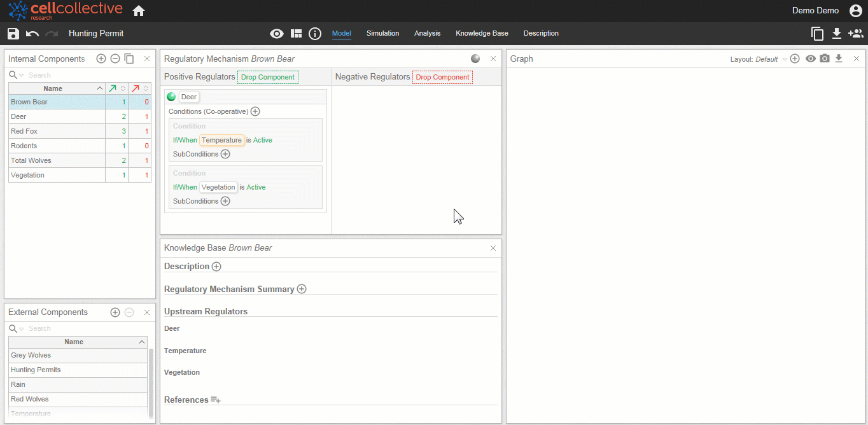Open the Description tab

(541, 33)
